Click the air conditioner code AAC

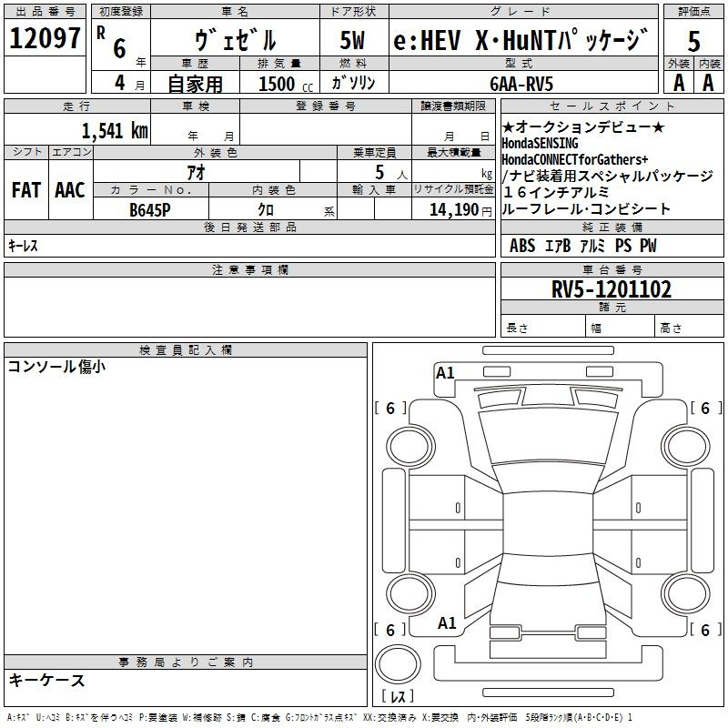70,190
